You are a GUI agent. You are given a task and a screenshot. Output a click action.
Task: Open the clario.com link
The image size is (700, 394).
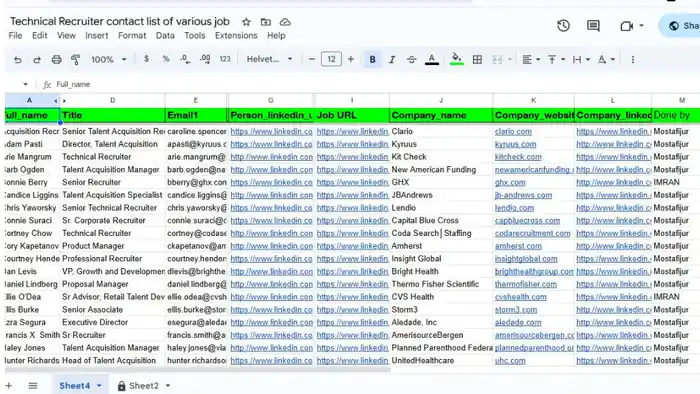click(513, 132)
